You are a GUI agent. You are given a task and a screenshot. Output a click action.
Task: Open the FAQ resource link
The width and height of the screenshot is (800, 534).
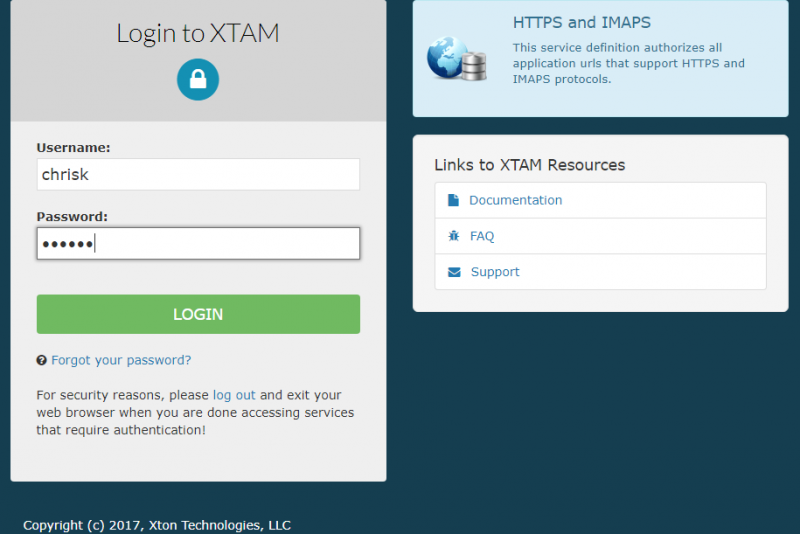click(x=482, y=236)
